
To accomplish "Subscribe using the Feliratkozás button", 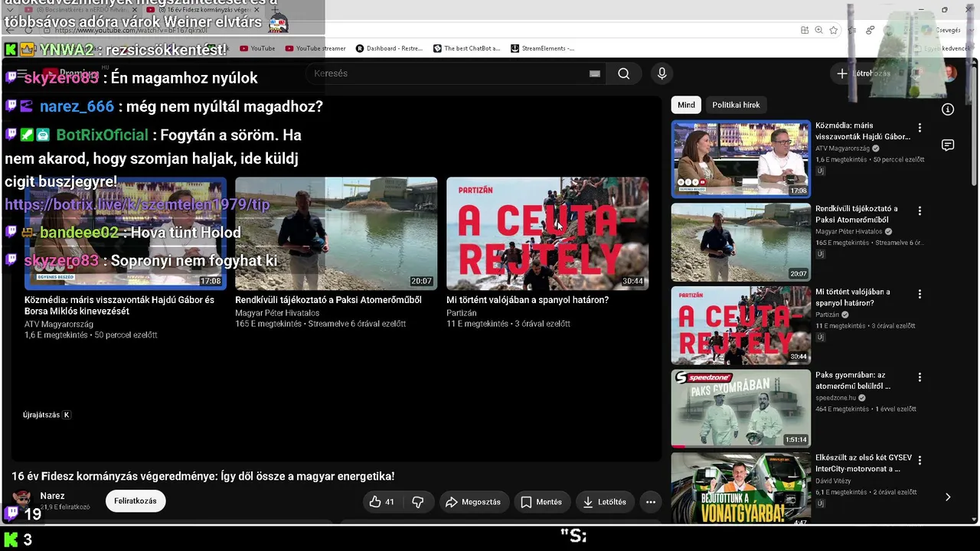I will (136, 501).
